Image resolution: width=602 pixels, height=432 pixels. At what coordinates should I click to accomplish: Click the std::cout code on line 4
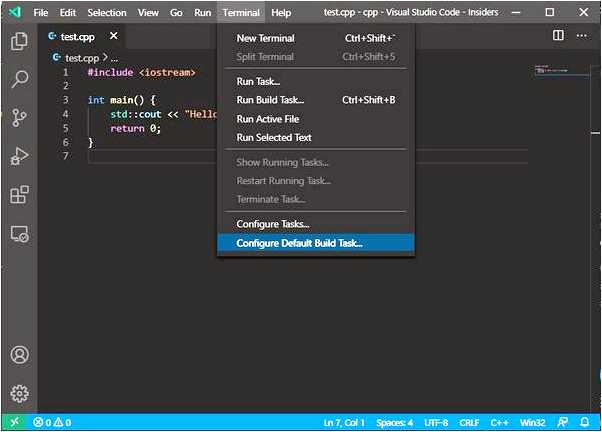(x=135, y=114)
